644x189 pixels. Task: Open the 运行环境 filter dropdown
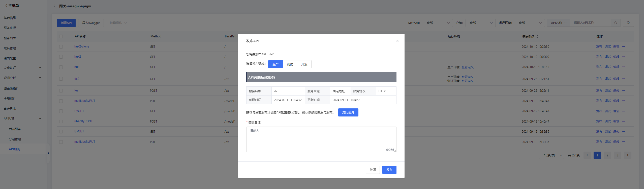click(x=530, y=23)
